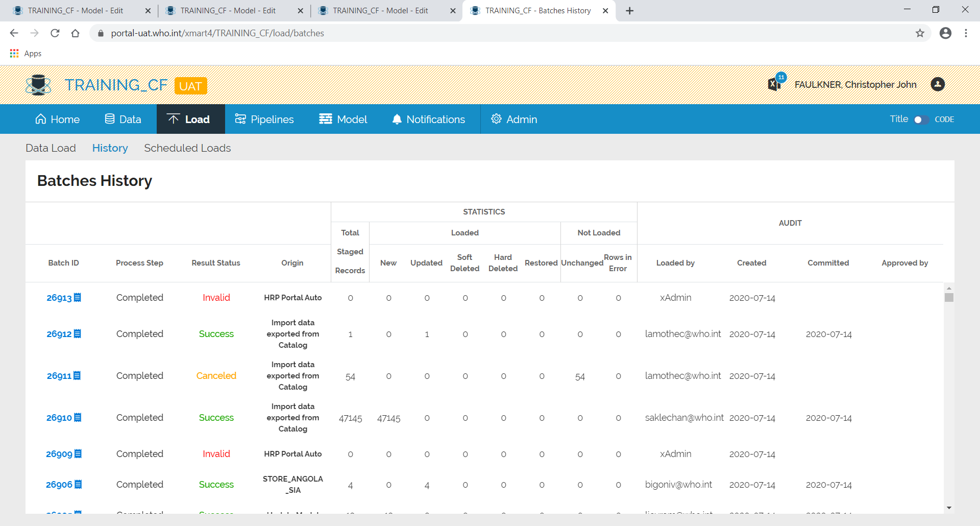Open the user profile avatar in header
This screenshot has height=526, width=980.
pyautogui.click(x=938, y=84)
